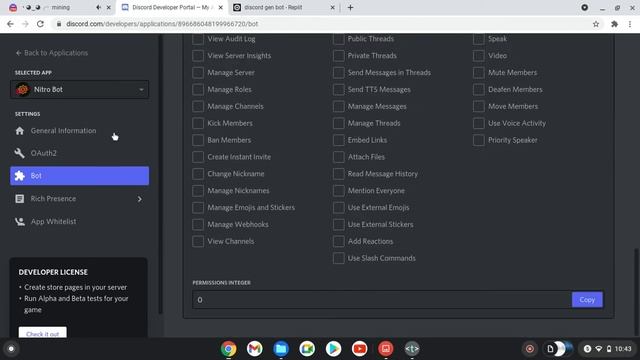Click the Check it out button
The image size is (640, 360).
42,333
